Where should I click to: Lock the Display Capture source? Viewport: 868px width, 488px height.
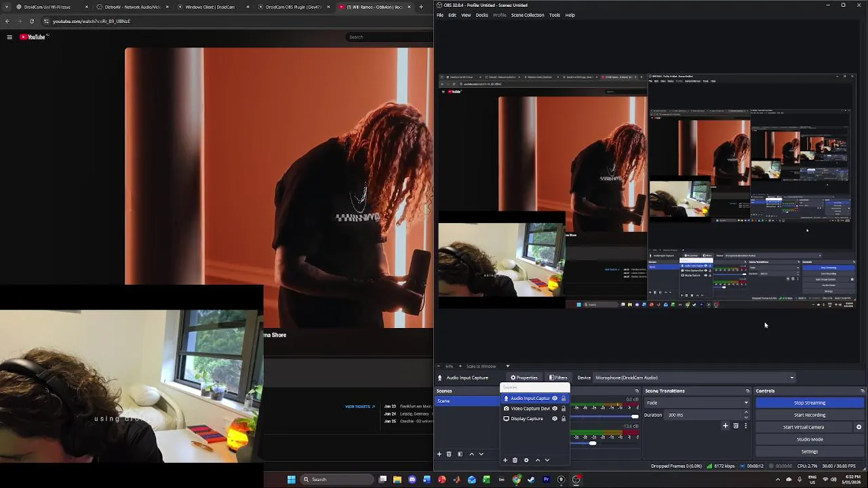click(x=563, y=419)
